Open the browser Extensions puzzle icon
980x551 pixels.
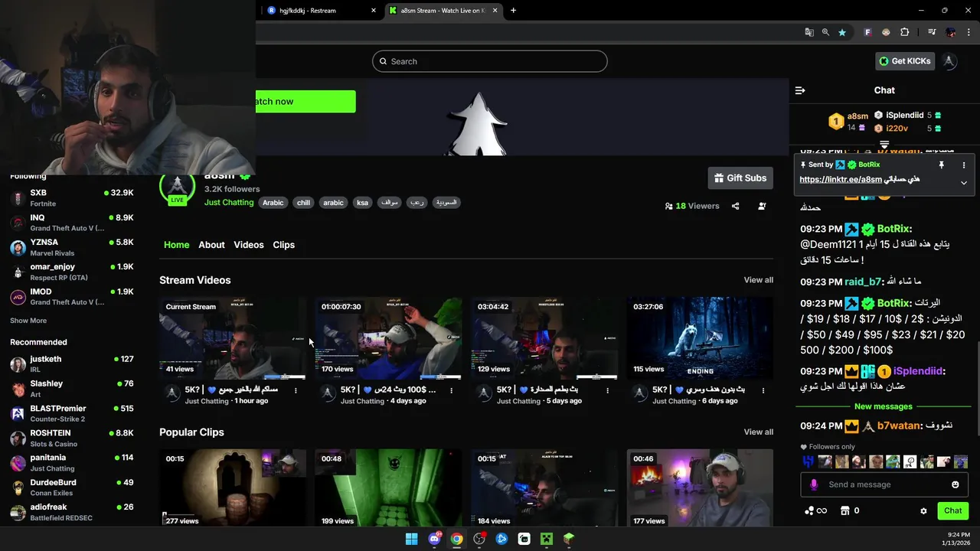(905, 32)
